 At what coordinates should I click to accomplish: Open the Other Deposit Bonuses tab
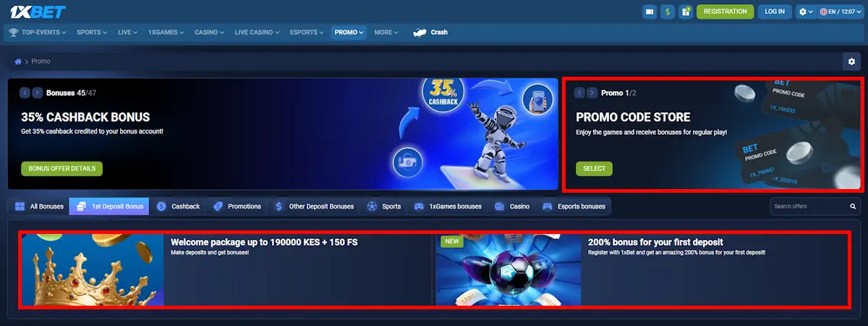(x=315, y=206)
